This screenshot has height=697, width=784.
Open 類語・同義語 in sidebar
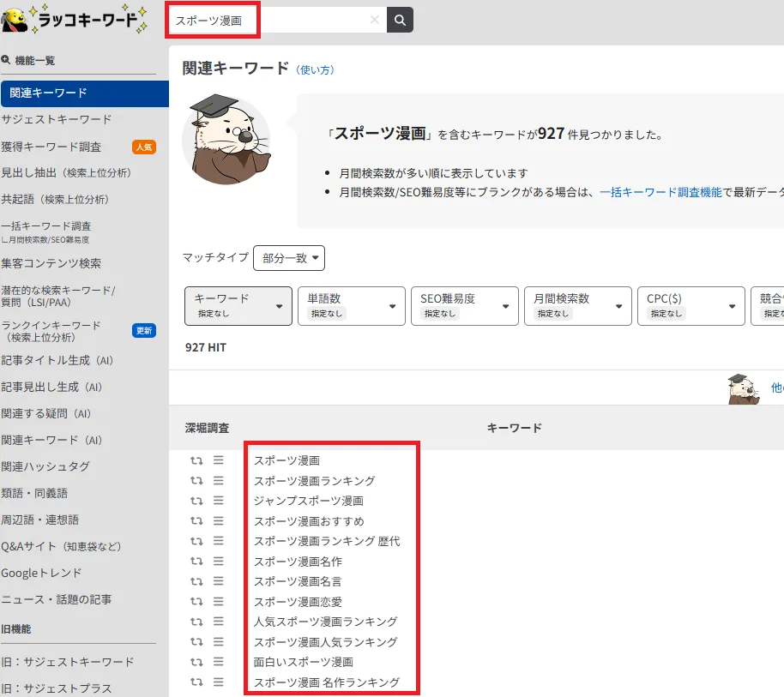coord(34,493)
